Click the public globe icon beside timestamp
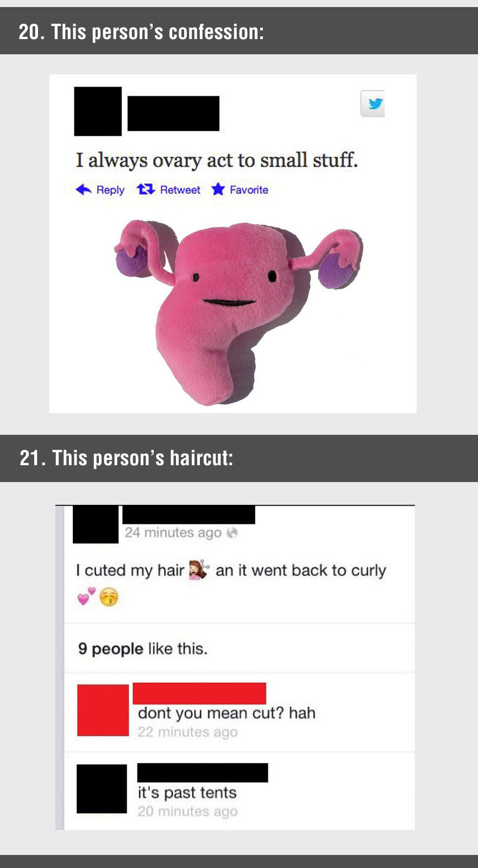 pyautogui.click(x=232, y=533)
